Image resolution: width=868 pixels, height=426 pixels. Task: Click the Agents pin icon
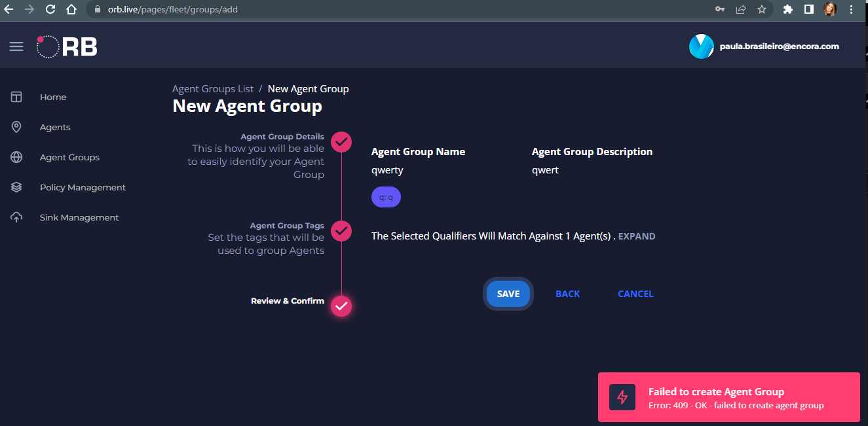[16, 127]
